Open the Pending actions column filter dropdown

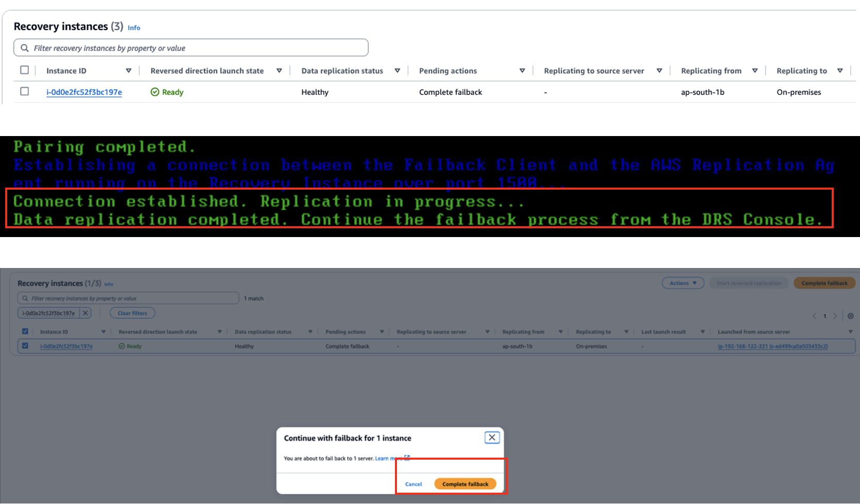click(x=522, y=71)
